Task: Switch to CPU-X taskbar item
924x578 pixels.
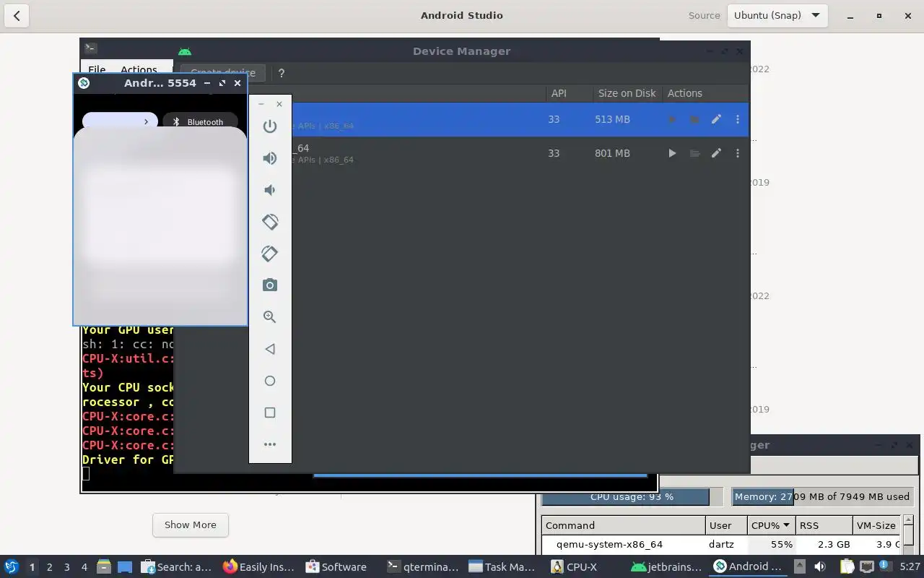Action: 575,567
